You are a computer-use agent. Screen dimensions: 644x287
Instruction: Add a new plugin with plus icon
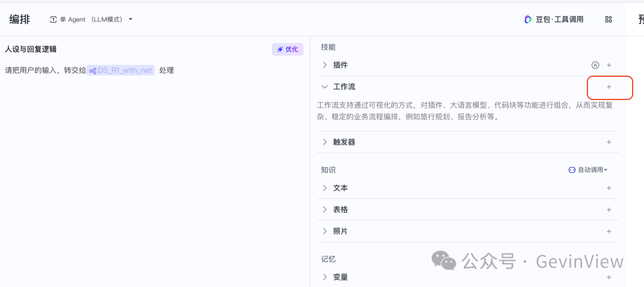(609, 65)
